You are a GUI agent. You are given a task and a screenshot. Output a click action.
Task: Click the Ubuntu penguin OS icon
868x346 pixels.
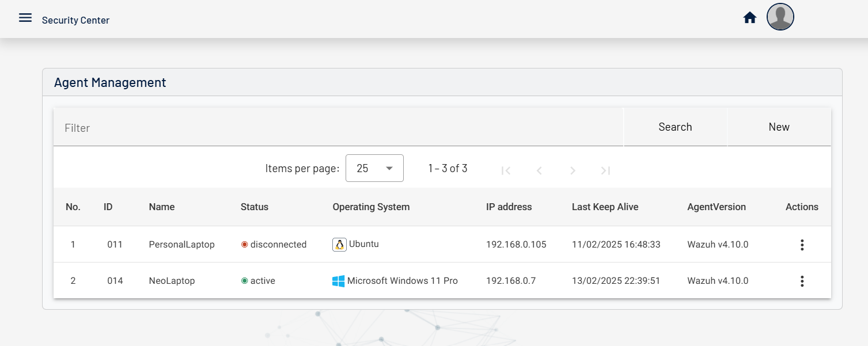[x=339, y=245]
